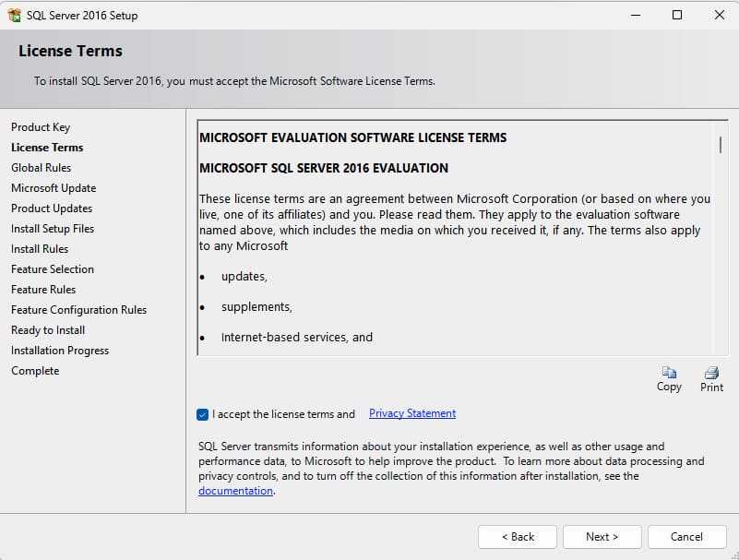Click the Print icon for license terms
Viewport: 739px width, 560px height.
[711, 373]
